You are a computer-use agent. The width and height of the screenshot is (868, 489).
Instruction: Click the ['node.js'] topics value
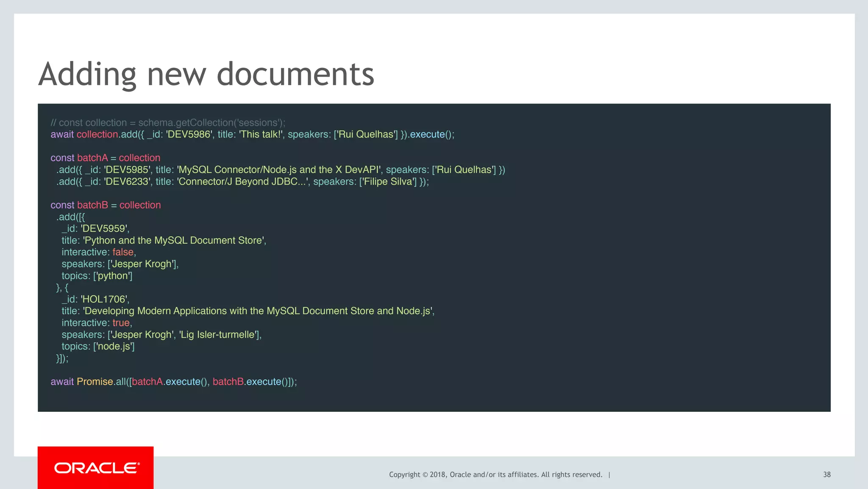tap(114, 346)
